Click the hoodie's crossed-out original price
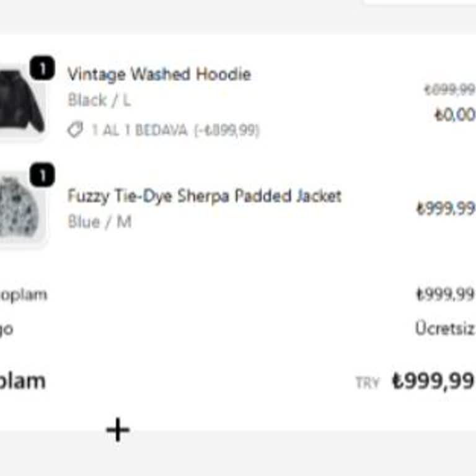The image size is (476, 476). click(449, 90)
